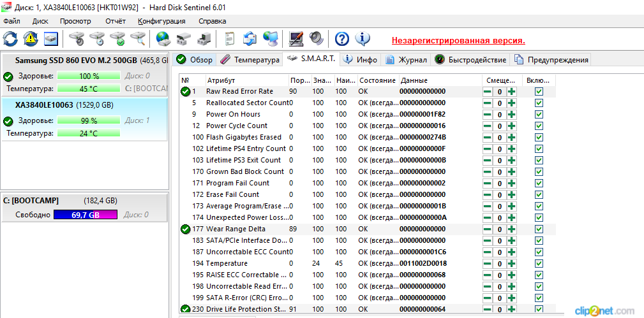Disable the Temperature attribute checkbox

[539, 264]
